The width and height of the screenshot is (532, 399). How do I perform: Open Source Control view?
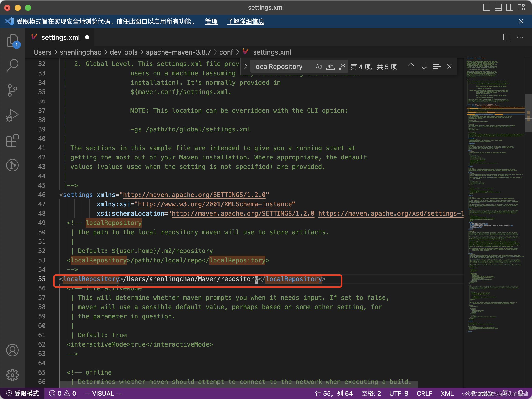[12, 90]
